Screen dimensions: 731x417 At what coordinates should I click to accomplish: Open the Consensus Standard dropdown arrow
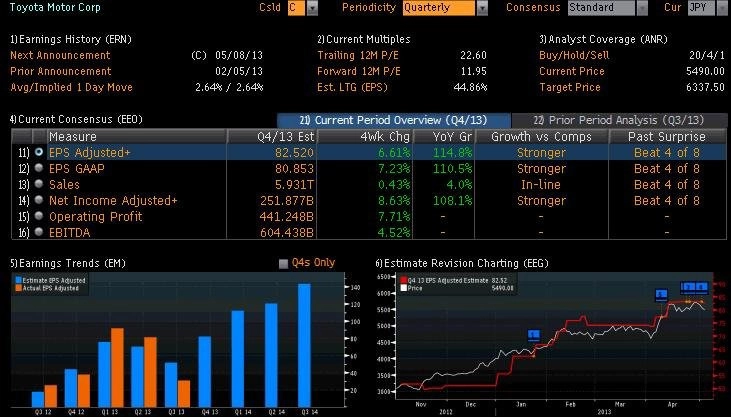(642, 8)
